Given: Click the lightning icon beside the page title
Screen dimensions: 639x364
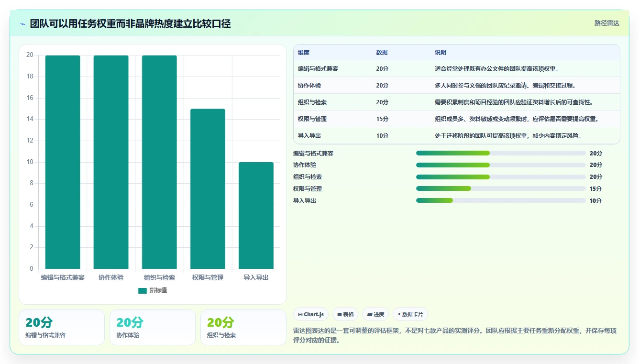Looking at the screenshot, I should (23, 24).
